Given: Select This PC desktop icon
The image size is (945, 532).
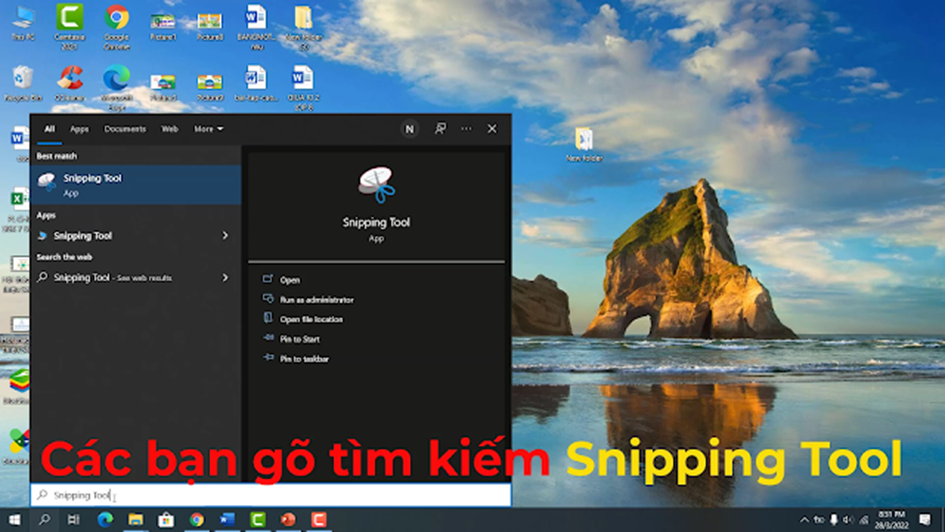Looking at the screenshot, I should [23, 23].
